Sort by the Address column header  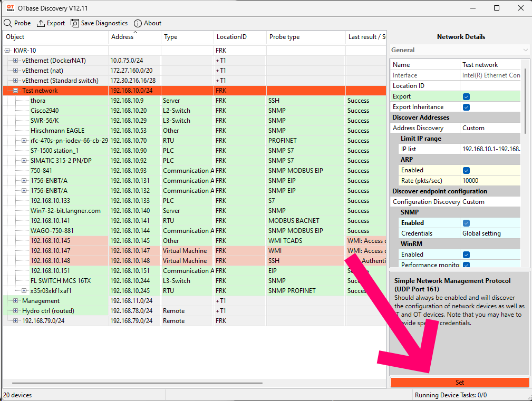(134, 37)
